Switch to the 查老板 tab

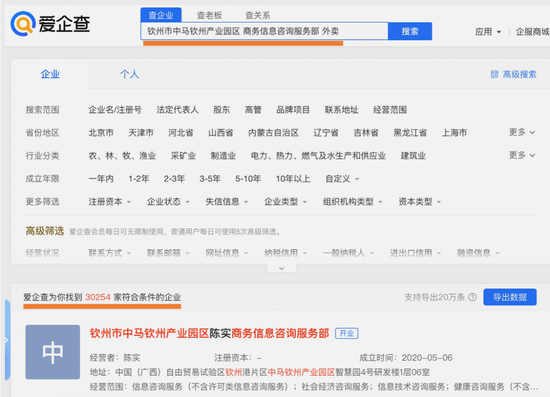point(209,15)
